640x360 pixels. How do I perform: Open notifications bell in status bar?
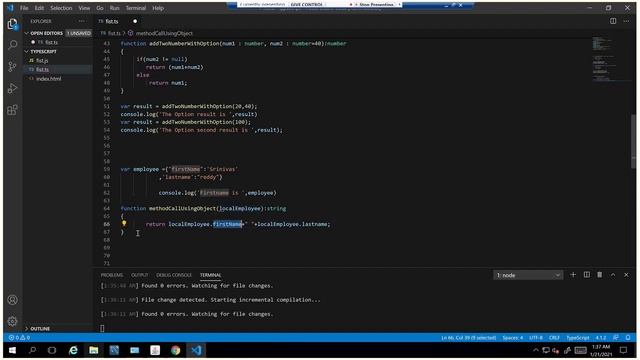click(628, 338)
